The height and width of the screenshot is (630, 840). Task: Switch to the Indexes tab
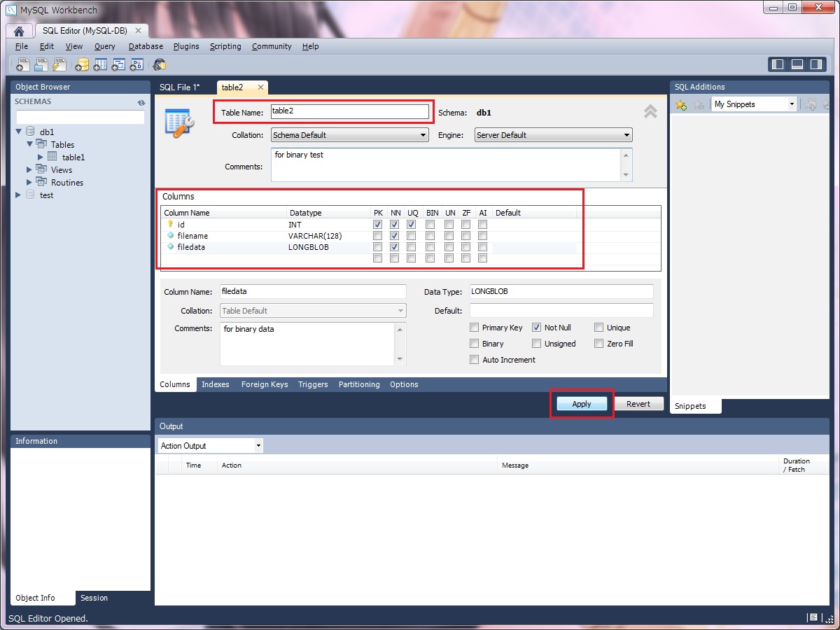pos(216,384)
